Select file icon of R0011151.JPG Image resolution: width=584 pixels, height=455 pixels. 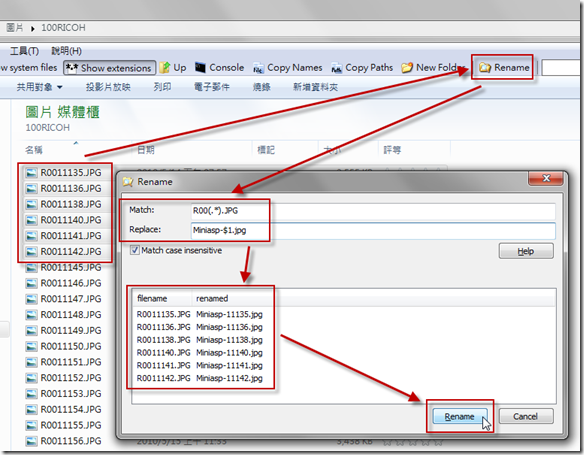31,362
